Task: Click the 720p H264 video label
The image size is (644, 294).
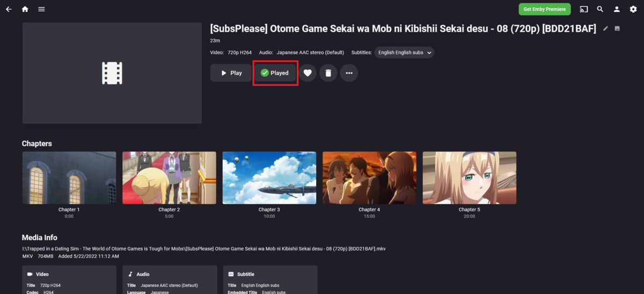Action: tap(239, 53)
